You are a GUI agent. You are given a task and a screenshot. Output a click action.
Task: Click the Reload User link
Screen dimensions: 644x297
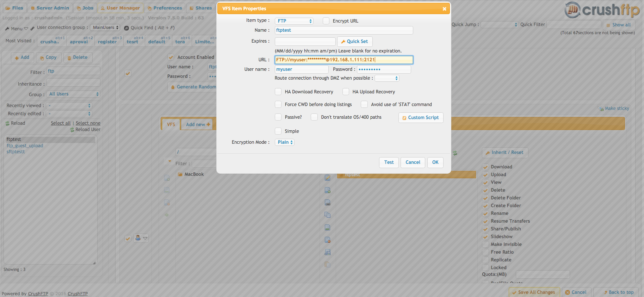pos(85,130)
